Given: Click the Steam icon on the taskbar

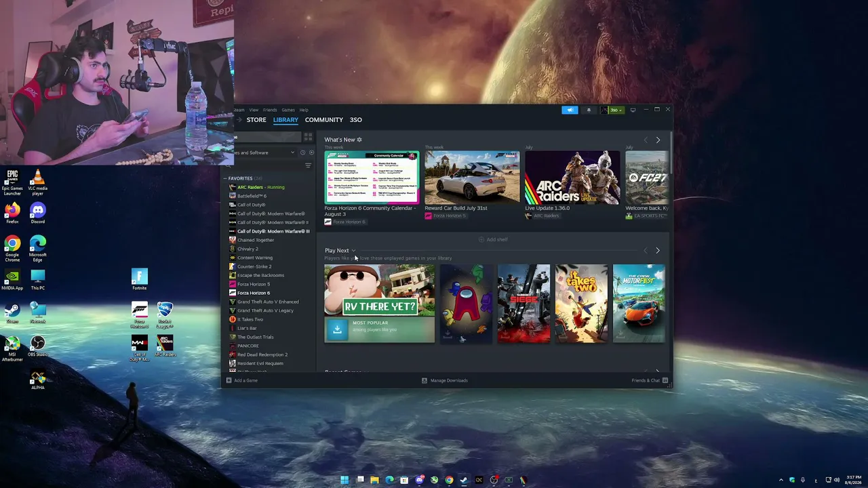Looking at the screenshot, I should [464, 480].
